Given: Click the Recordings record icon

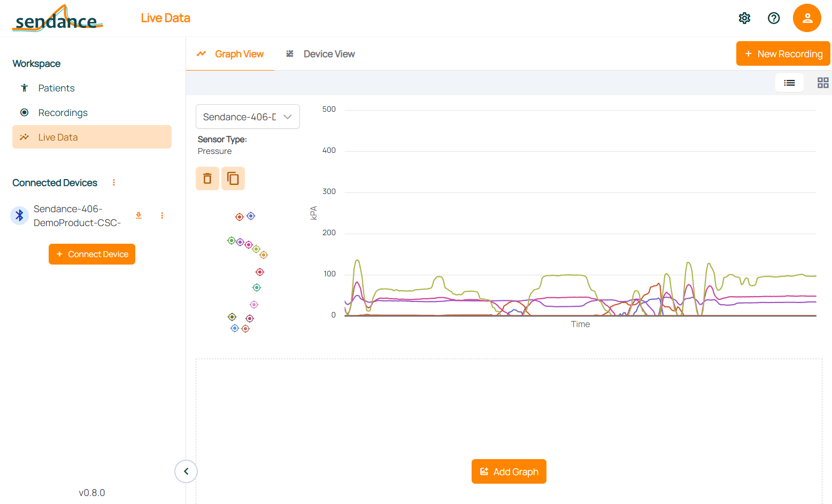Looking at the screenshot, I should (24, 113).
